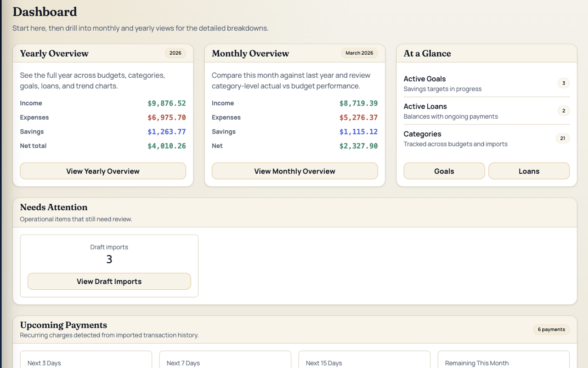
Task: Click the monthly Expenses amount $5,276.37
Action: point(358,117)
